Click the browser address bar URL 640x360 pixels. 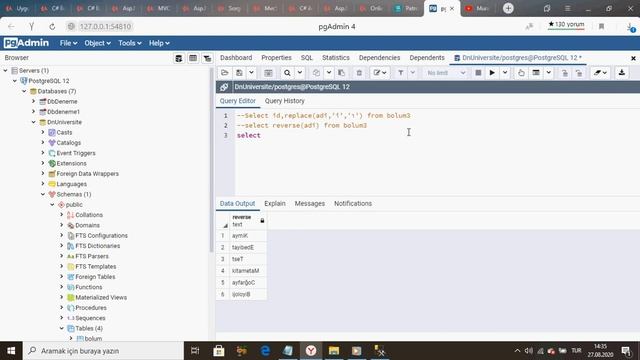105,27
